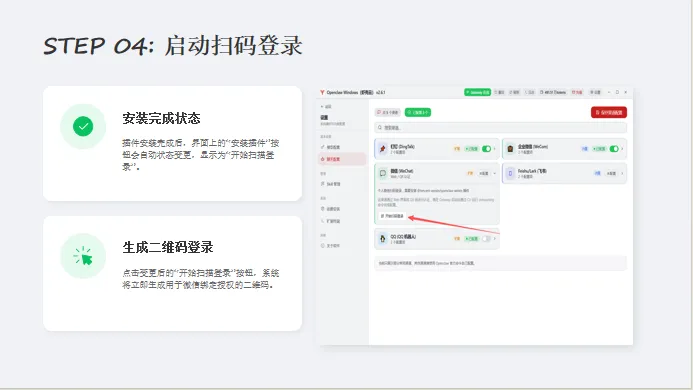The height and width of the screenshot is (390, 693).
Task: Click the QQ penguin icon
Action: [383, 239]
